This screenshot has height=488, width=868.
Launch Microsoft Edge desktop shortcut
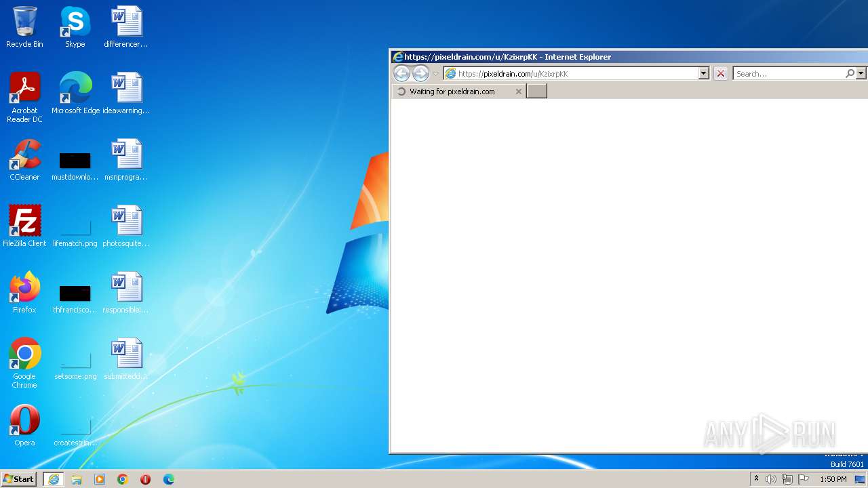click(75, 94)
